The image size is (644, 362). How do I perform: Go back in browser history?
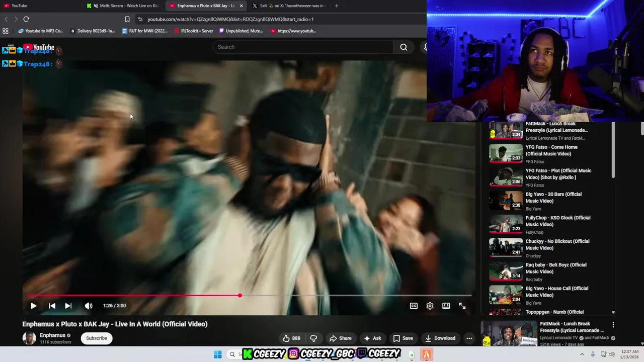(x=6, y=19)
